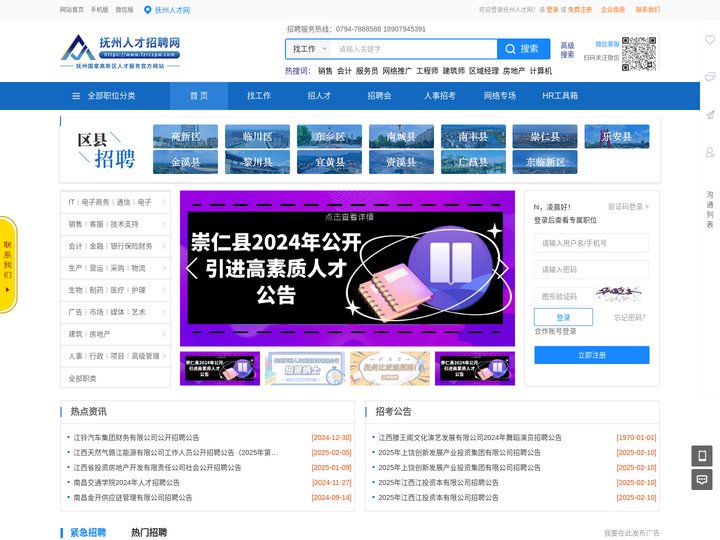
Task: Click into the 请输入用户名/手机号 field
Action: point(591,243)
